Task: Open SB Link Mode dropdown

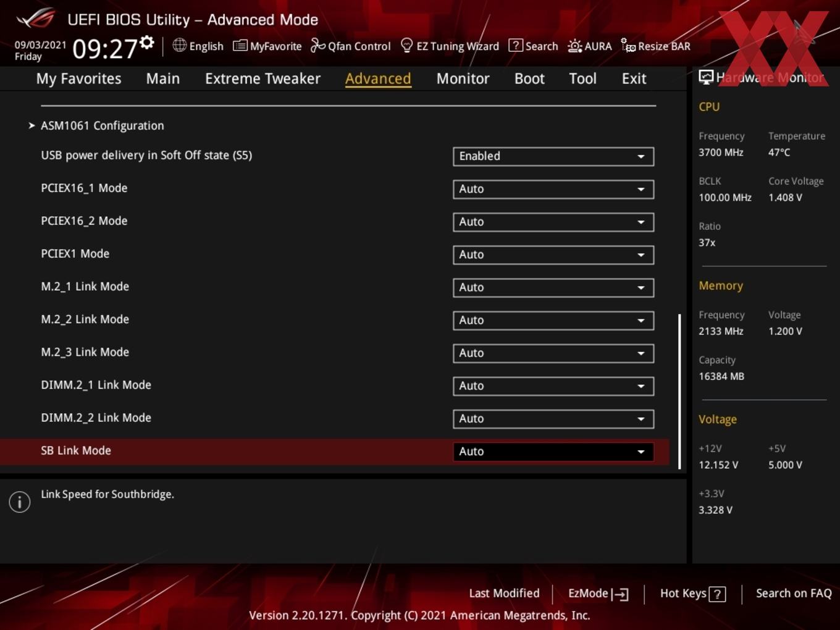Action: [x=553, y=451]
